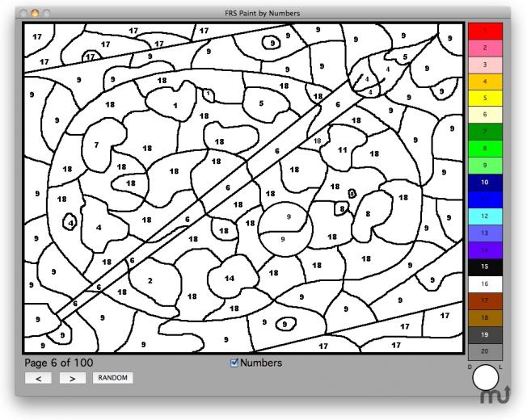Choose the white swatch numbered 16

point(485,284)
